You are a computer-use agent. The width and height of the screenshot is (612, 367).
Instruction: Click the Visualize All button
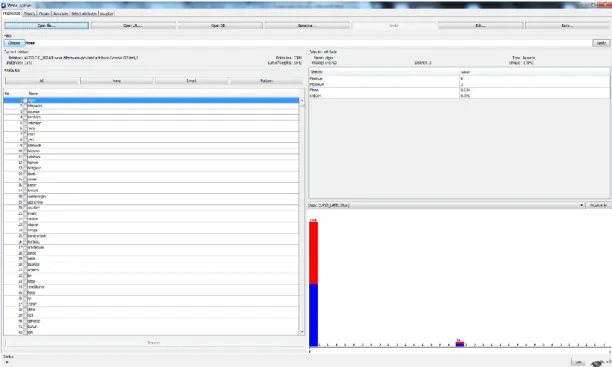(x=598, y=205)
